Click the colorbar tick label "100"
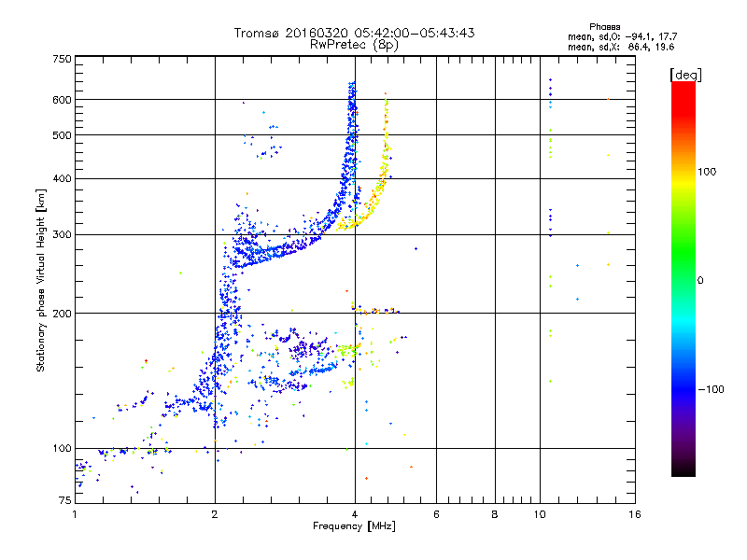Screen dimensions: 747x560 (x=707, y=172)
